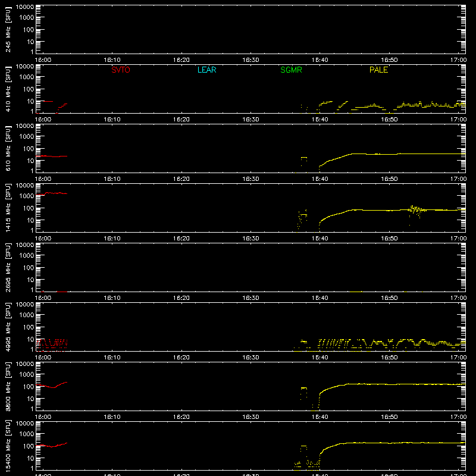The height and width of the screenshot is (476, 476).
Task: Click the yellow PALE plateau line in 15400 MHz panel
Action: 404,443
